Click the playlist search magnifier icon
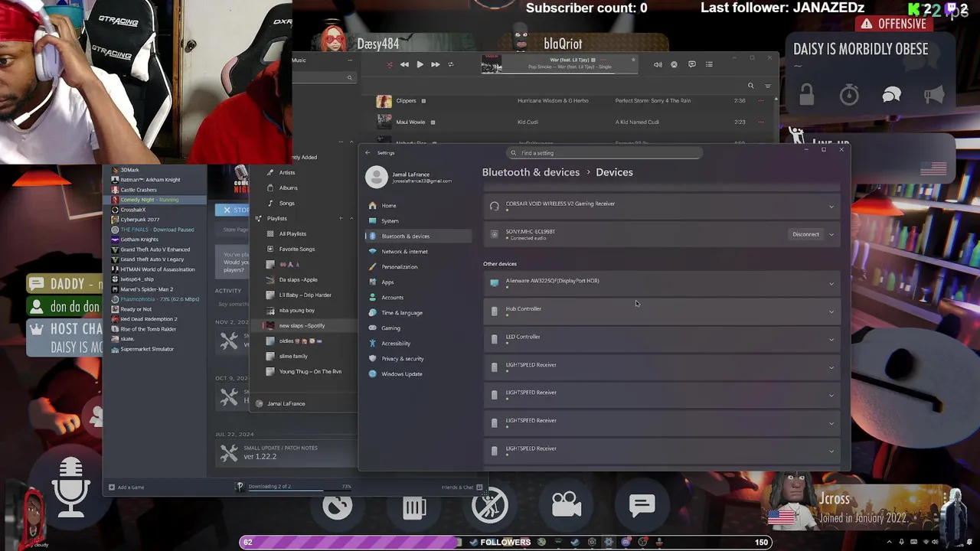980x551 pixels. pos(750,86)
